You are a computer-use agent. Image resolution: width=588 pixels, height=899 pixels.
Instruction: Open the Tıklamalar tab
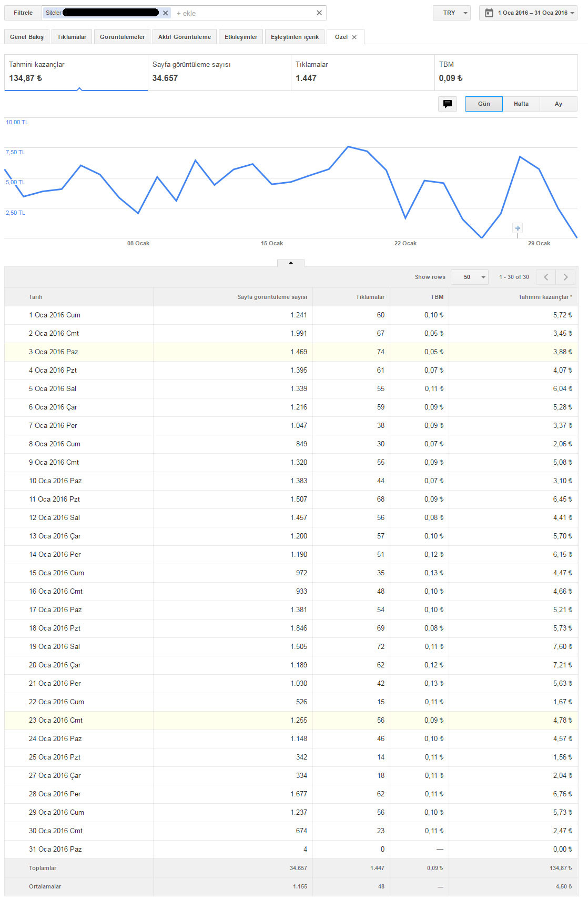[x=72, y=37]
